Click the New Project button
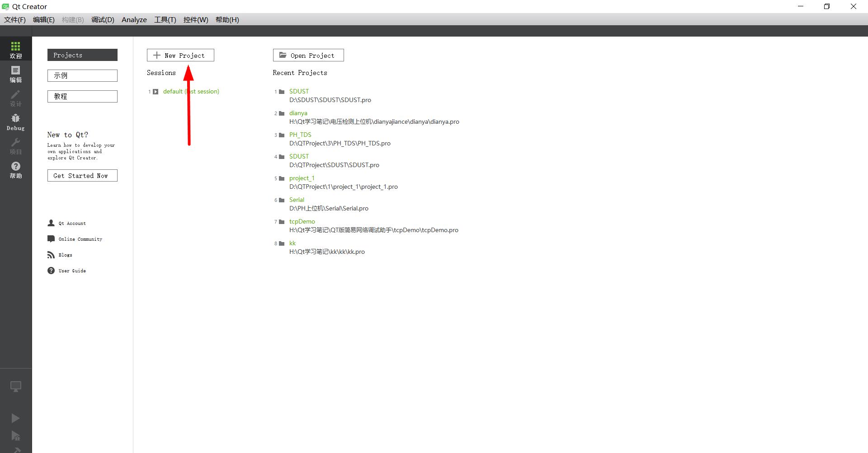 180,55
